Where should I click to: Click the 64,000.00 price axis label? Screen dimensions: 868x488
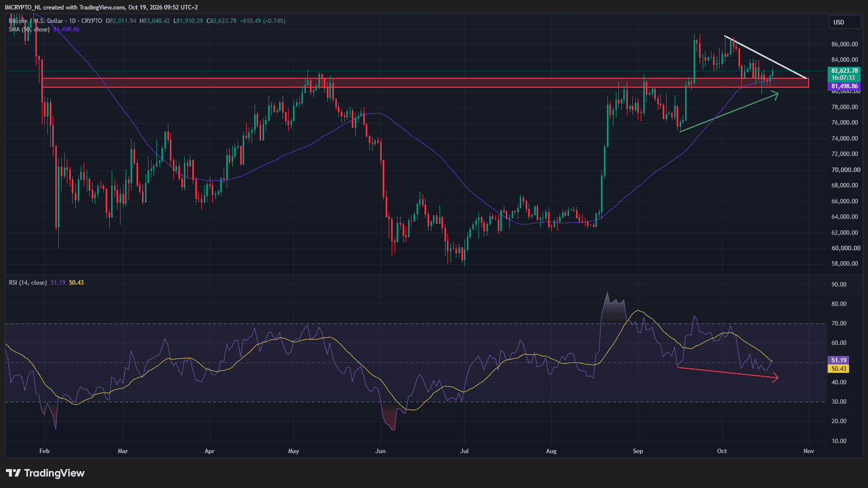pyautogui.click(x=845, y=217)
